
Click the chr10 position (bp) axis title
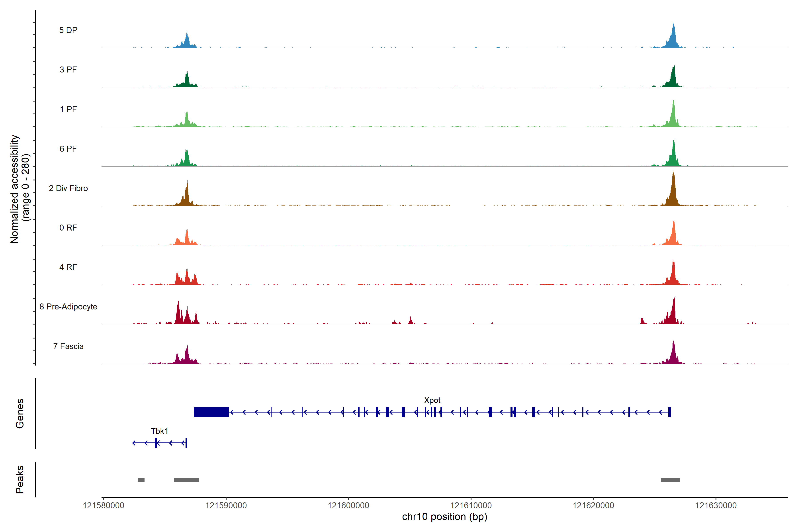point(444,517)
